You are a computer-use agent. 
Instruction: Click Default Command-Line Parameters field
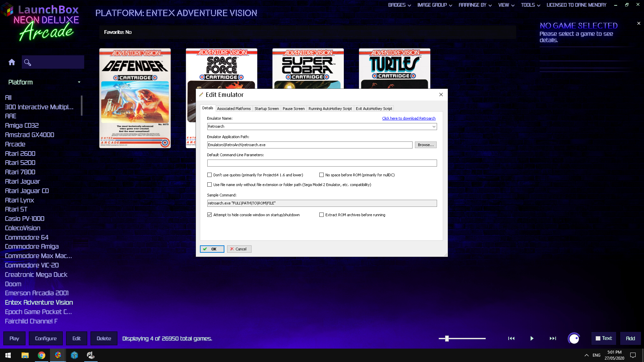[x=322, y=163]
